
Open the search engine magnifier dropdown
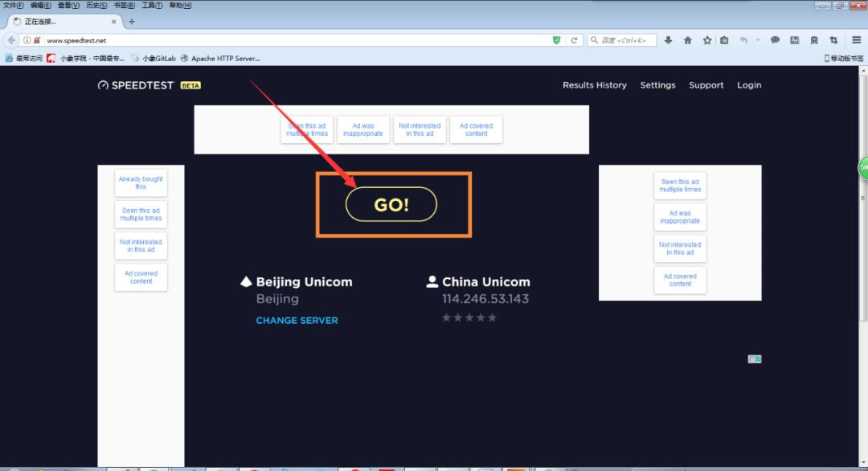point(595,40)
